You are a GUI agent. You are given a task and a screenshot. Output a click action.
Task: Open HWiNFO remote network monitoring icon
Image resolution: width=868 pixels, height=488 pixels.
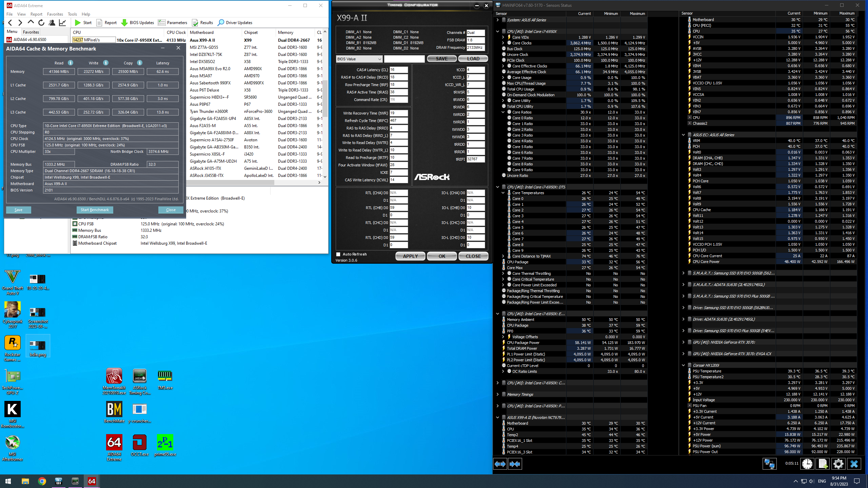click(769, 464)
